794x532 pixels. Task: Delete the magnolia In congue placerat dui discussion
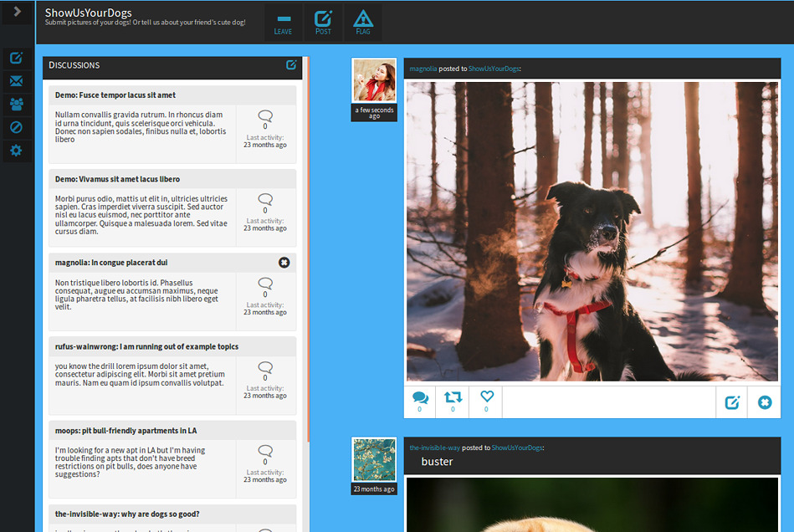(x=284, y=262)
